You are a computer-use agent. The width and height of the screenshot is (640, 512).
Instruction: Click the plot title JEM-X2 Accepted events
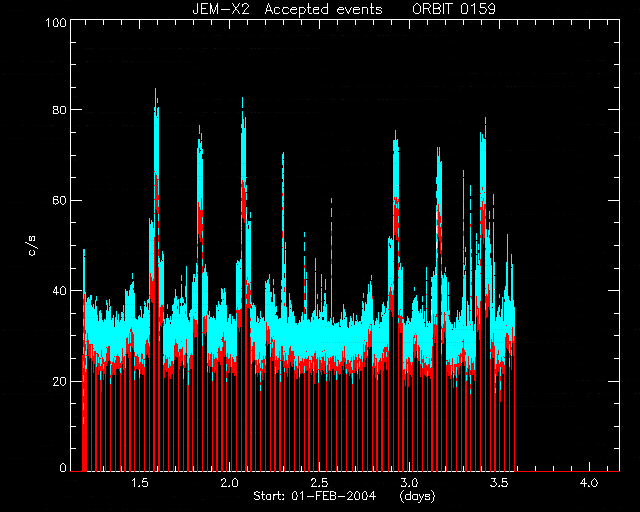tap(287, 9)
